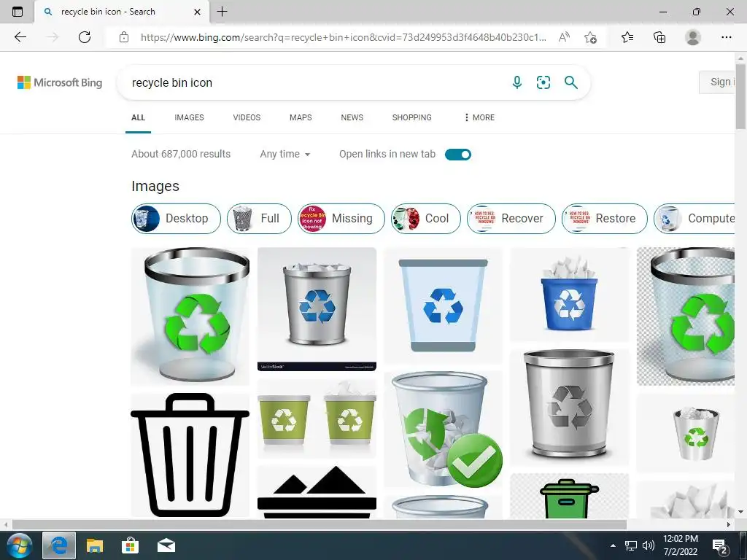Switch to the MAPS tab
This screenshot has height=560, width=747.
301,117
